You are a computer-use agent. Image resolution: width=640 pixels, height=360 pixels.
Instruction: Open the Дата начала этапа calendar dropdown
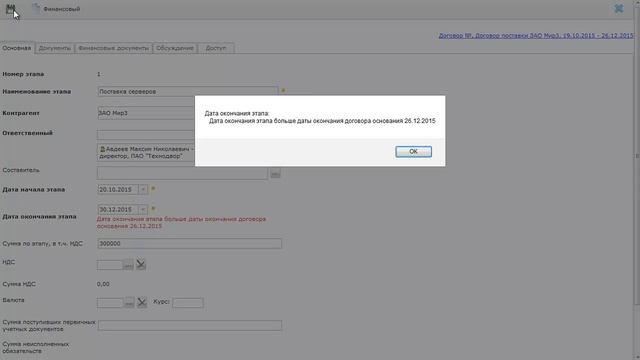click(x=143, y=189)
